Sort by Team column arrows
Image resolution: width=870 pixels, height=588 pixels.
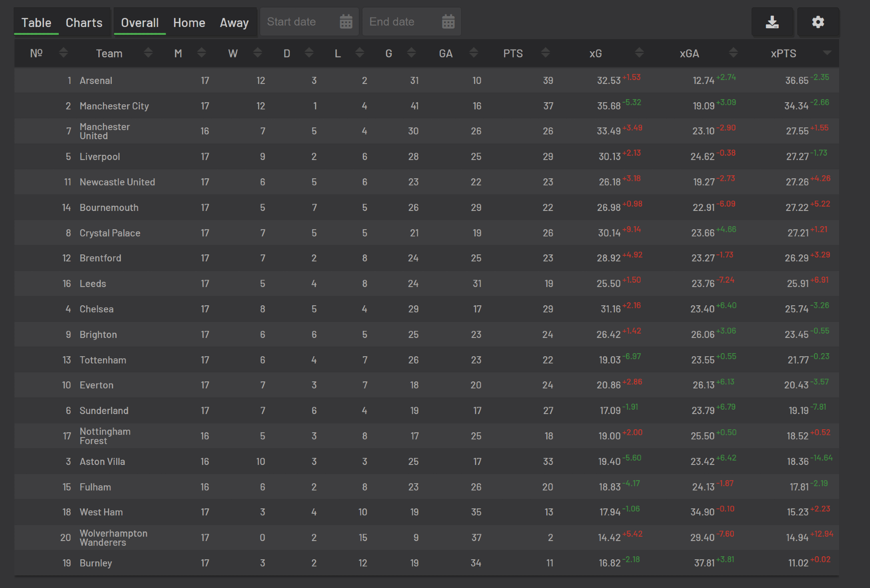(x=148, y=53)
